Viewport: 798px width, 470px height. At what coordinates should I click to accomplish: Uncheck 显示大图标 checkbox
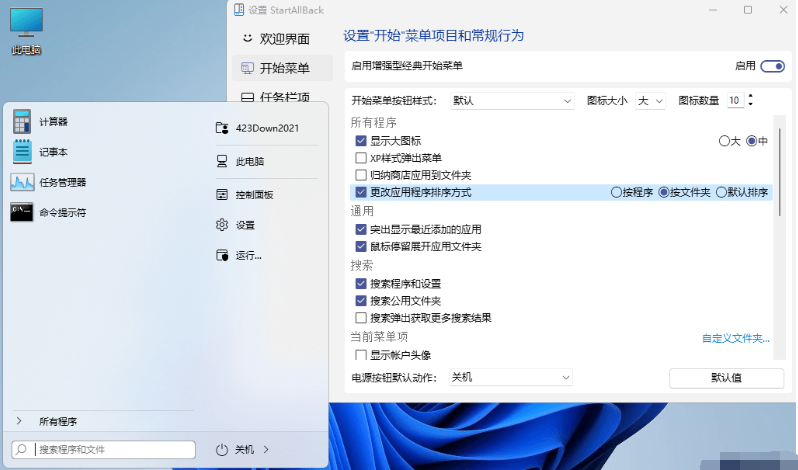tap(361, 141)
